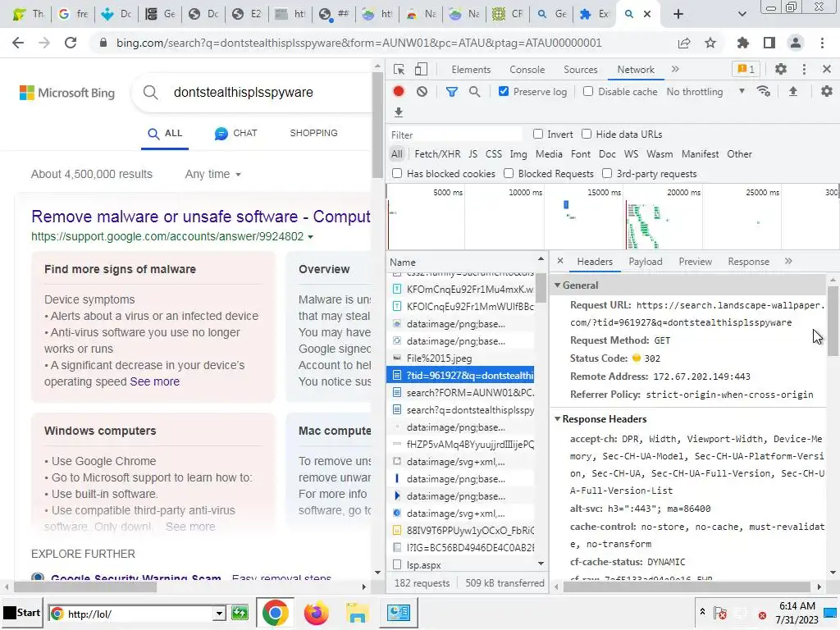This screenshot has height=630, width=840.
Task: Enable Disable cache checkbox
Action: pyautogui.click(x=587, y=91)
